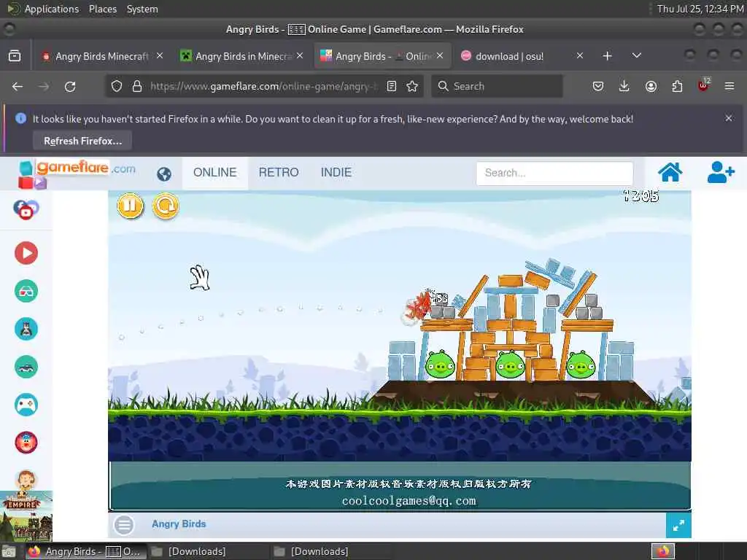Image resolution: width=747 pixels, height=560 pixels.
Task: Open the red cartoon face sidebar category
Action: click(x=26, y=443)
